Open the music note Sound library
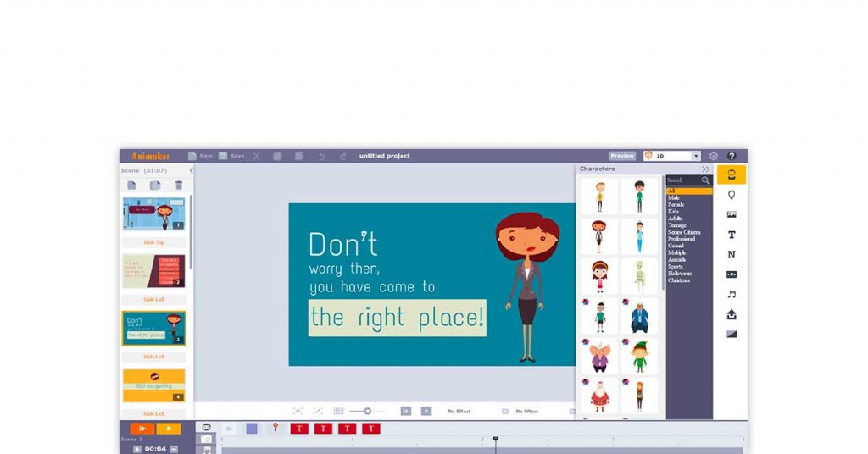 point(732,294)
